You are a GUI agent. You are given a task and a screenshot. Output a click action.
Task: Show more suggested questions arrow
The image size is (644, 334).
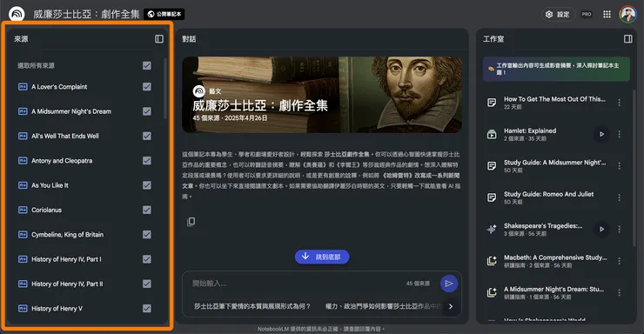click(x=451, y=306)
